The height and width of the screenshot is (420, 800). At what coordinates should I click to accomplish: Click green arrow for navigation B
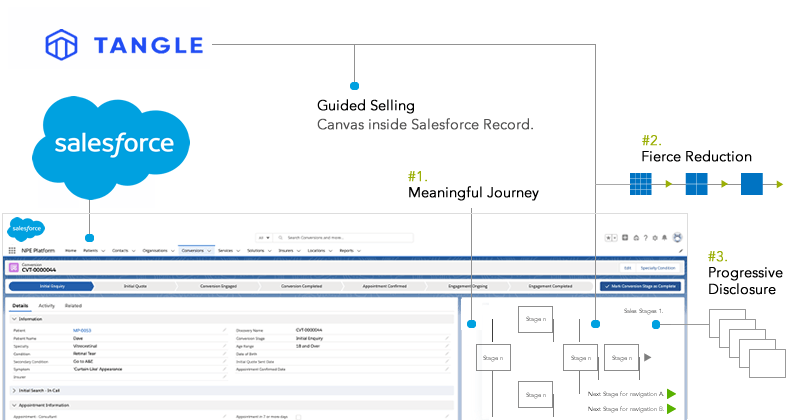tap(671, 409)
